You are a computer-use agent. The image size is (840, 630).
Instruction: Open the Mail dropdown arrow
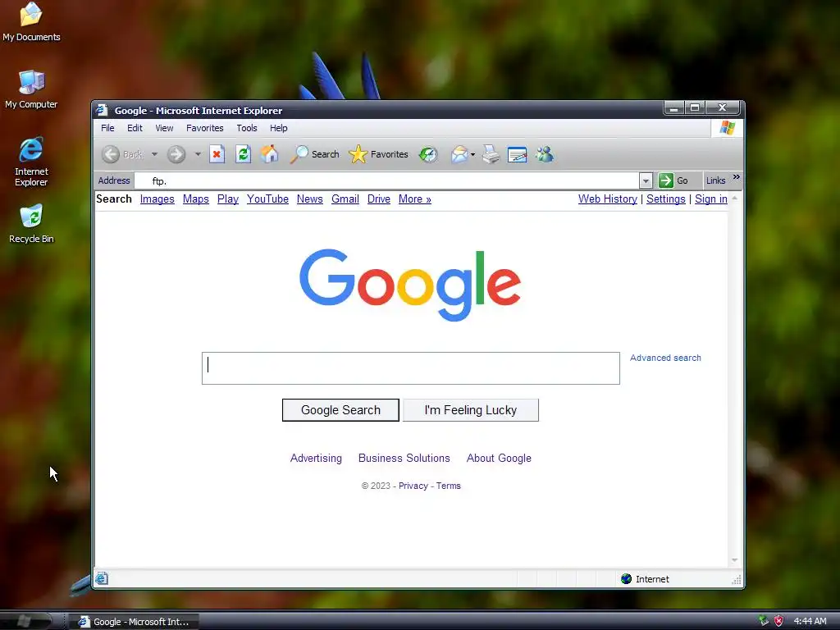[x=472, y=155]
